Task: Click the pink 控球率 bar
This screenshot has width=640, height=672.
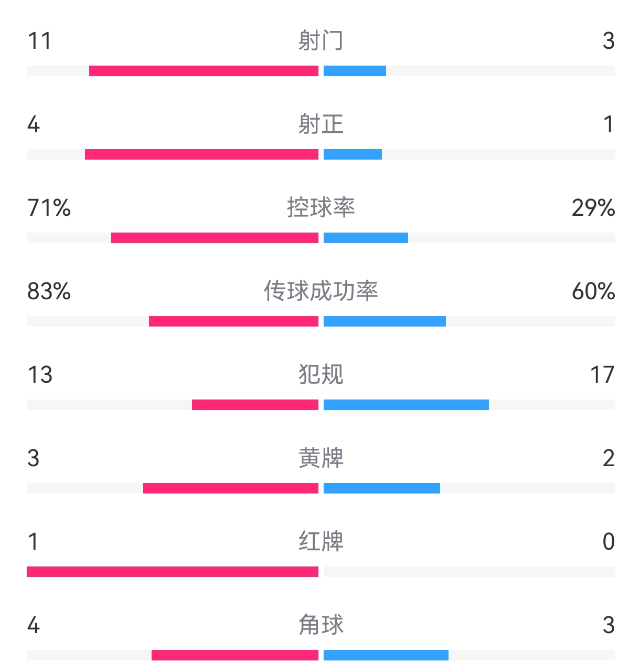Action: [215, 238]
